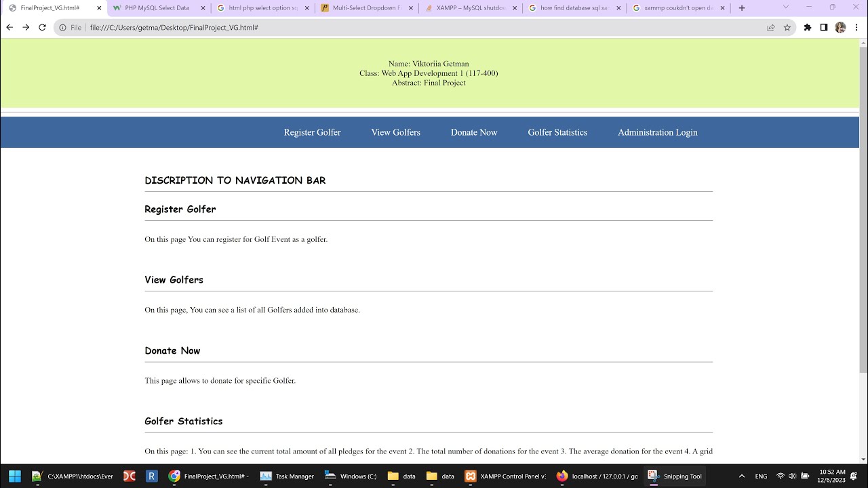Open the volume speaker tray icon

(792, 476)
